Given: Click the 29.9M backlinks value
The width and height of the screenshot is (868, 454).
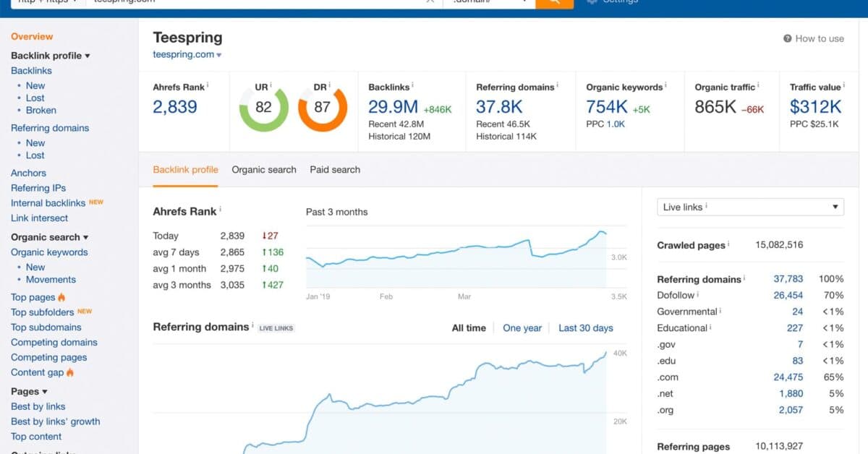Looking at the screenshot, I should (393, 107).
